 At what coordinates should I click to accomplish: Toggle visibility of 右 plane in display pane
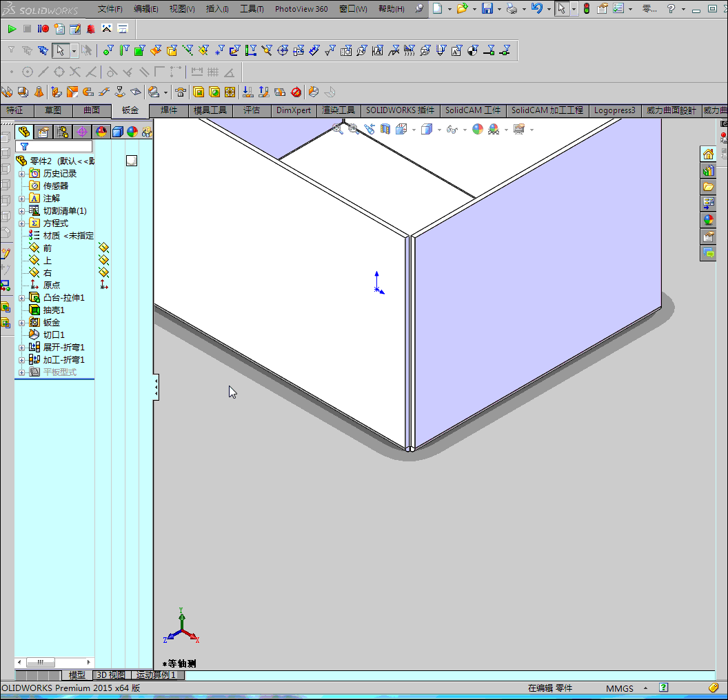(x=103, y=272)
